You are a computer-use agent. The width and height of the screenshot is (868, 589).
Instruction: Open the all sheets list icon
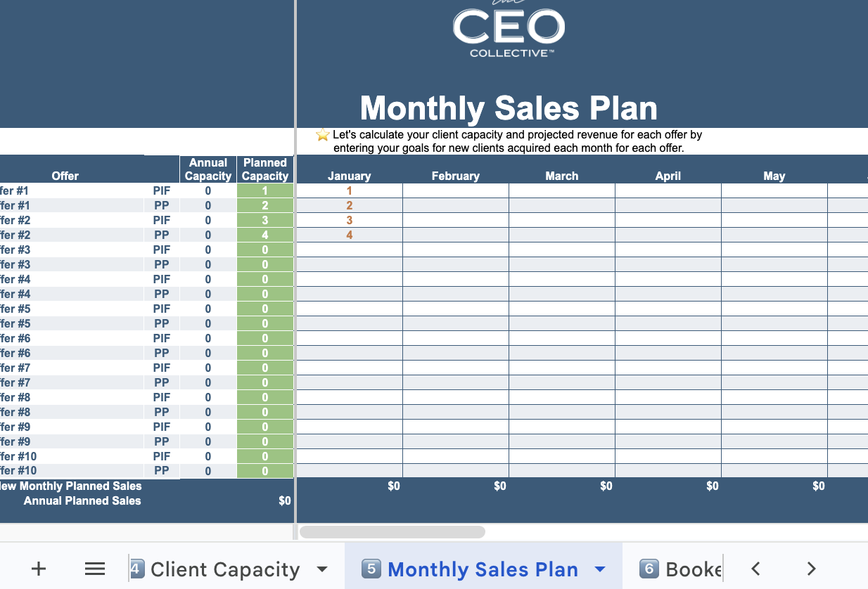coord(95,569)
